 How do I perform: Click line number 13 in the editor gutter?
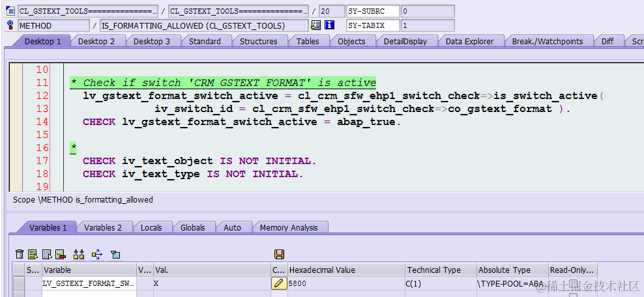click(x=42, y=109)
